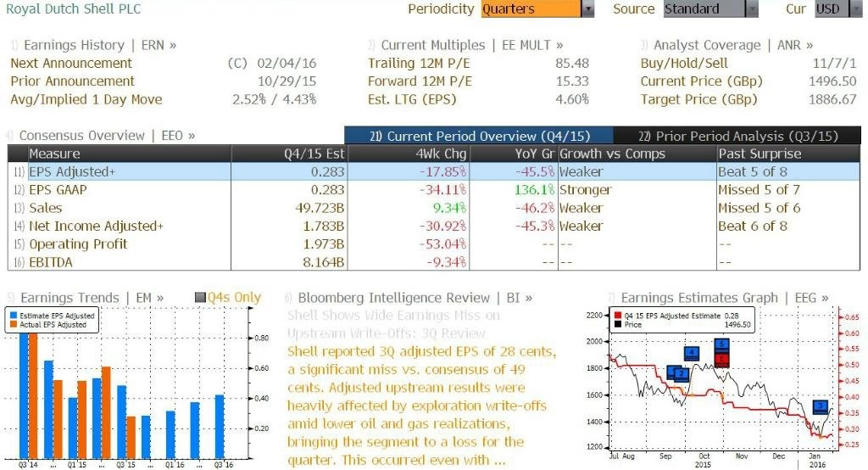Image resolution: width=868 pixels, height=470 pixels.
Task: Switch to Prior Period Analysis (Q3/15) tab
Action: pyautogui.click(x=737, y=136)
